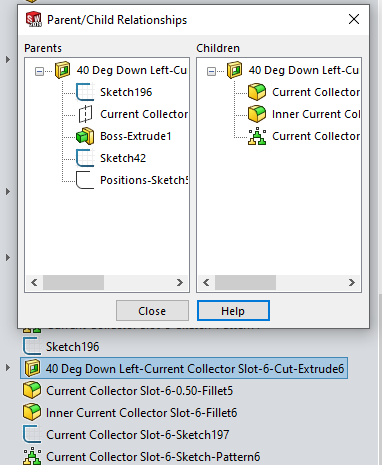Click the Inner Current Col fillet icon

[257, 114]
